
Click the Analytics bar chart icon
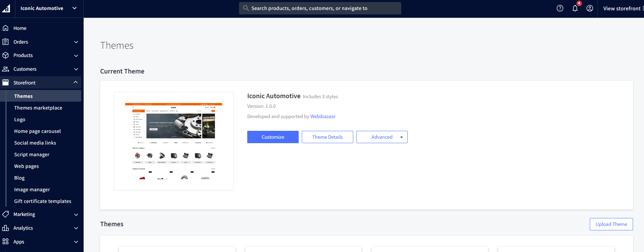pos(5,228)
